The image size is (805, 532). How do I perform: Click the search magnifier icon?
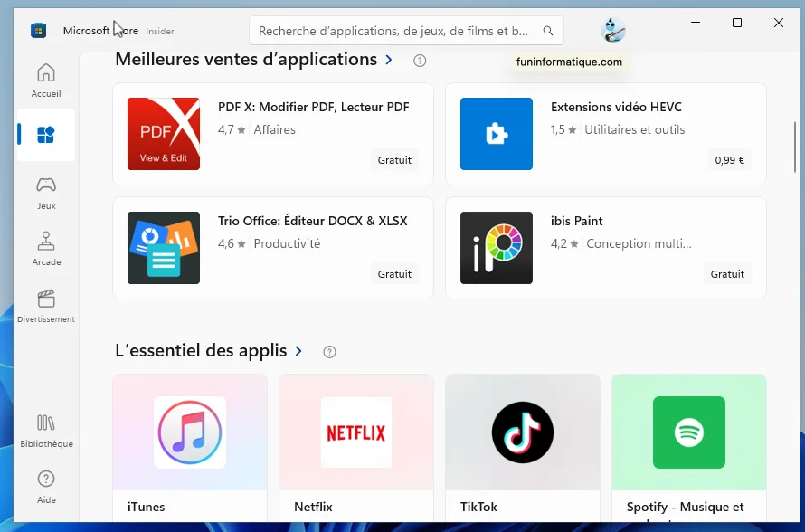[x=548, y=30]
